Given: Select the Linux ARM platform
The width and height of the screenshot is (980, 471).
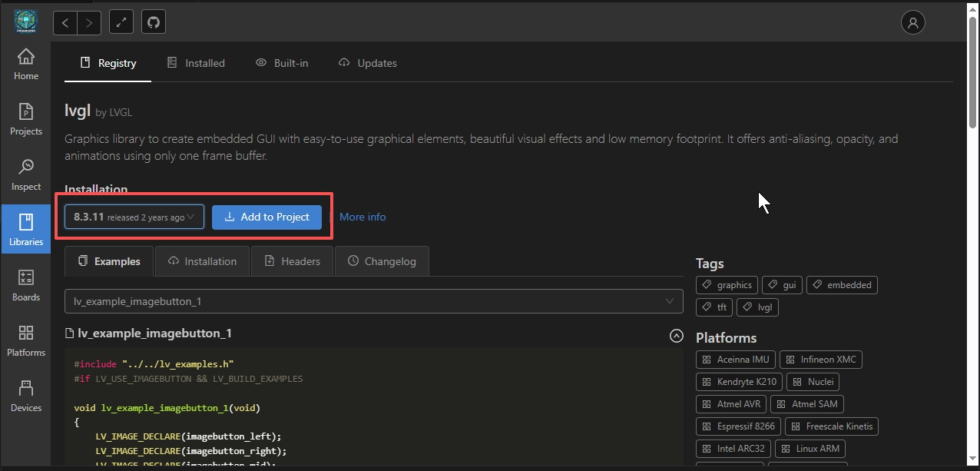Looking at the screenshot, I should click(x=811, y=449).
